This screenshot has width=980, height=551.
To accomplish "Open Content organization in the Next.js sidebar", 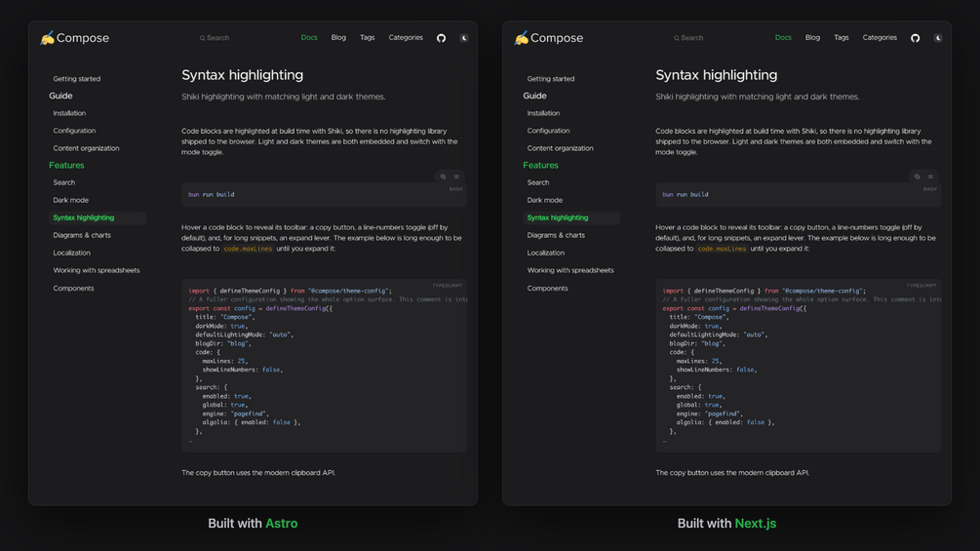I will pos(560,148).
